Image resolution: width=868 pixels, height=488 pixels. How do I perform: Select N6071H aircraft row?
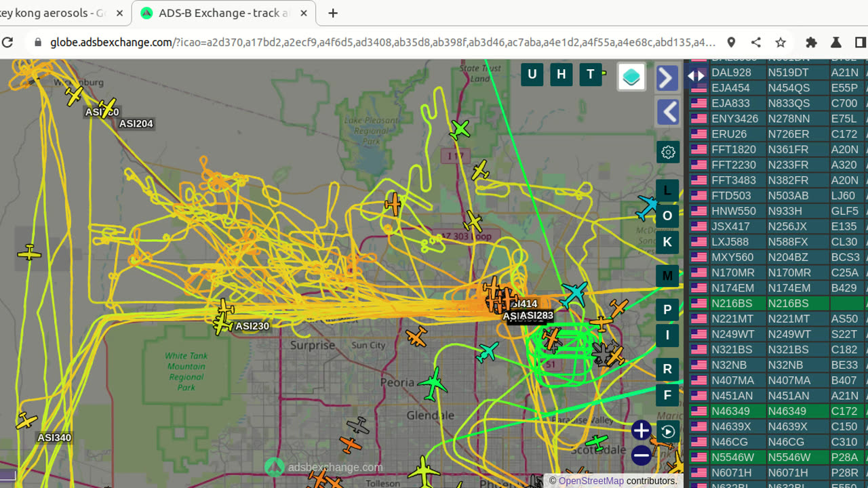click(x=778, y=472)
